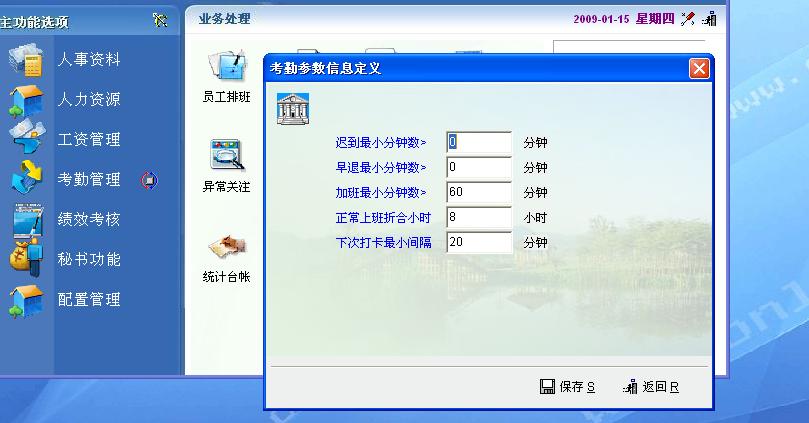This screenshot has width=809, height=423.
Task: Click the 迟到最小分钟数 input field
Action: (x=479, y=142)
